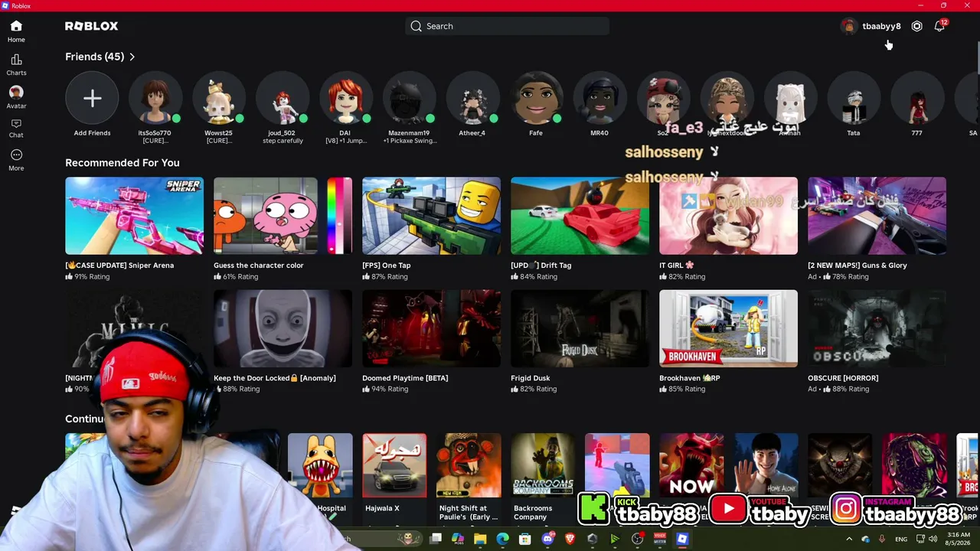Open the Chat panel
This screenshot has height=551, width=980.
(x=16, y=129)
